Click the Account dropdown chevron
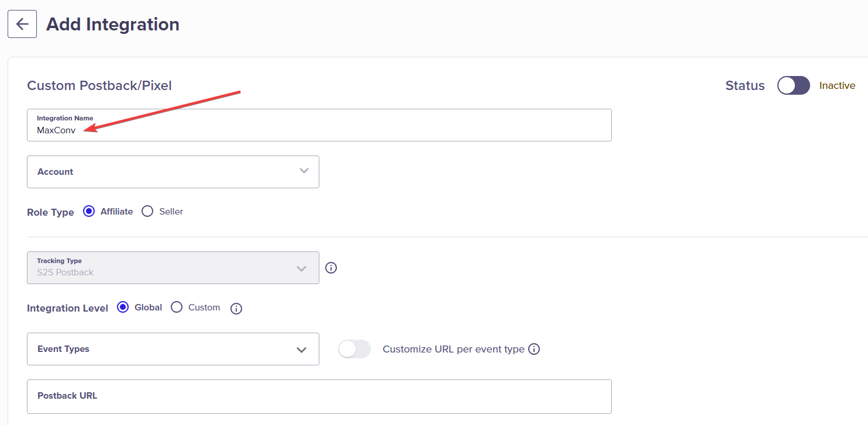 [x=304, y=171]
